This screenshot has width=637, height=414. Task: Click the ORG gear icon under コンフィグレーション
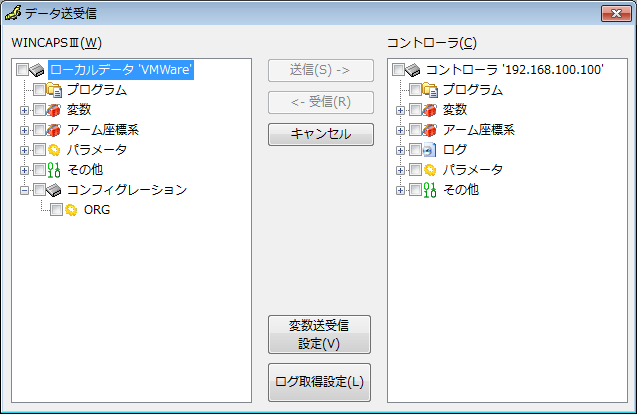(71, 210)
